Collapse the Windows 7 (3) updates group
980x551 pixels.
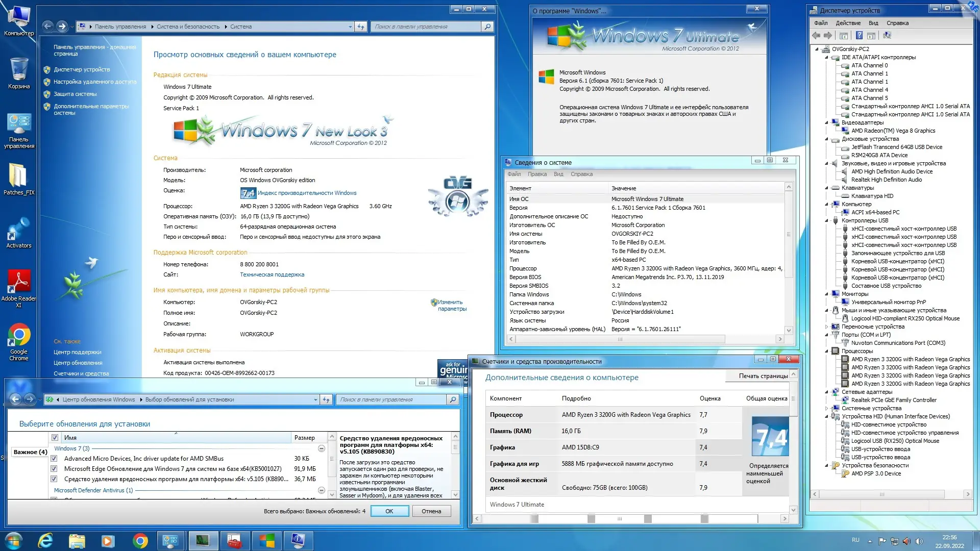point(322,448)
